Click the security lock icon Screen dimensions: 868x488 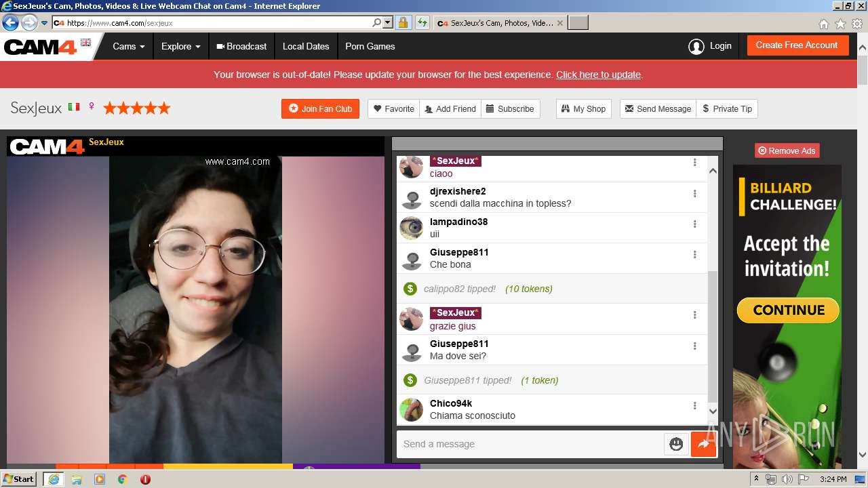click(403, 22)
